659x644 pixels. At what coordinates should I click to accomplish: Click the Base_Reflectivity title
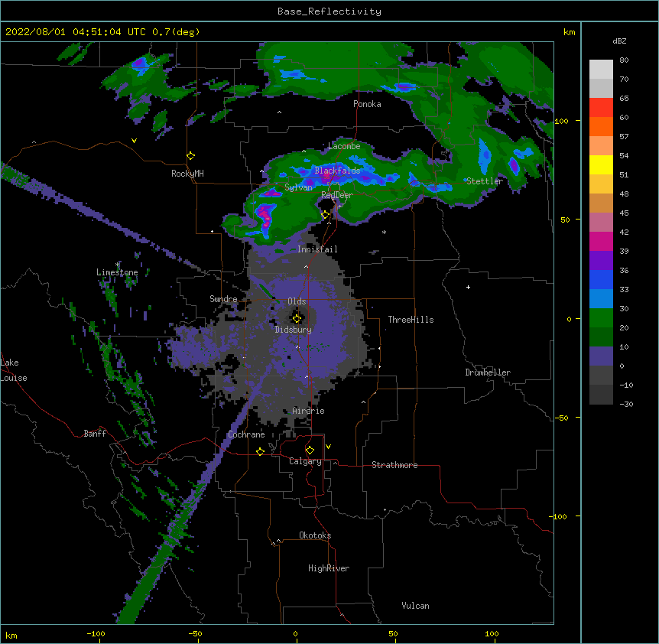point(329,11)
